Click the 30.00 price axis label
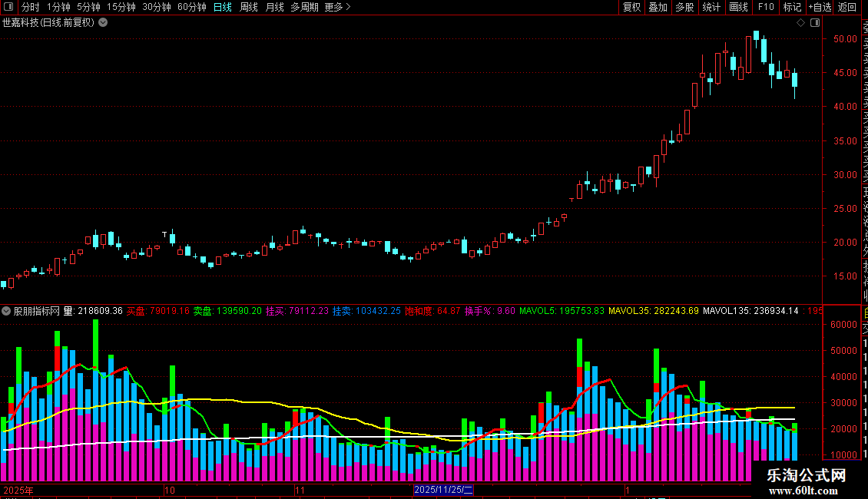 845,174
